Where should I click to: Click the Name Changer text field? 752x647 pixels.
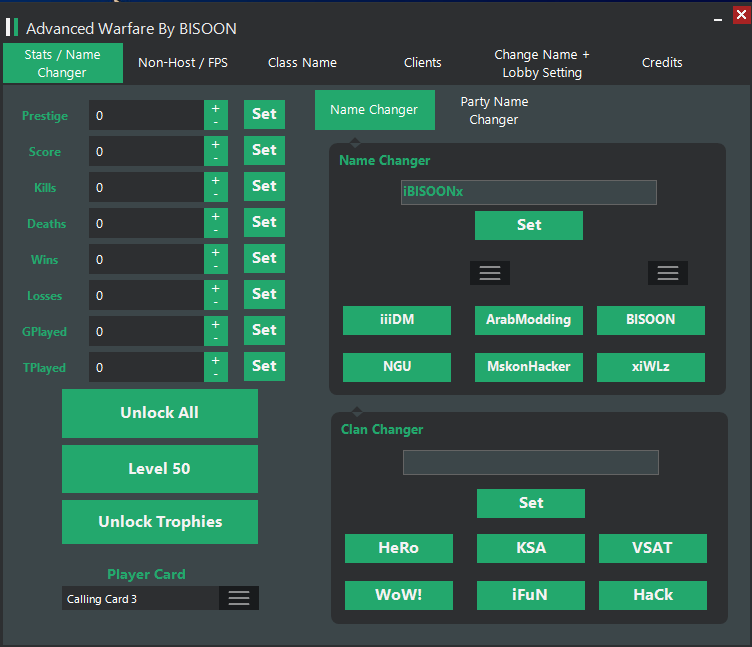tap(529, 192)
